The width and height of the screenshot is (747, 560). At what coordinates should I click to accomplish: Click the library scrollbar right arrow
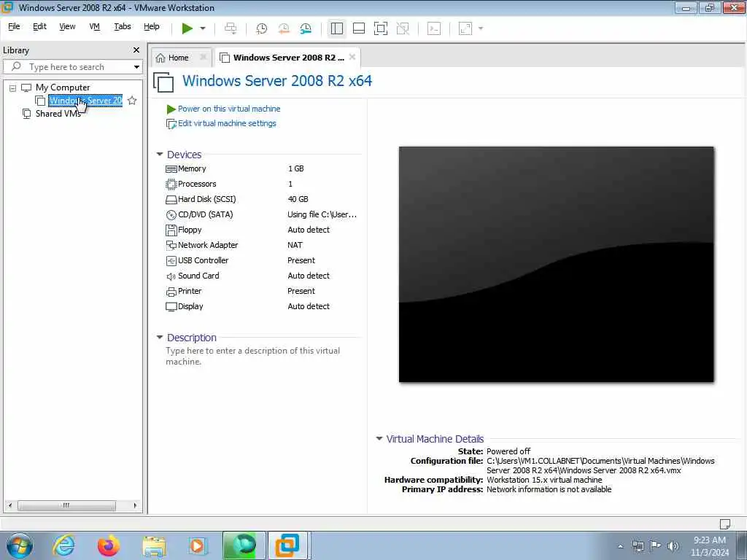click(x=135, y=505)
